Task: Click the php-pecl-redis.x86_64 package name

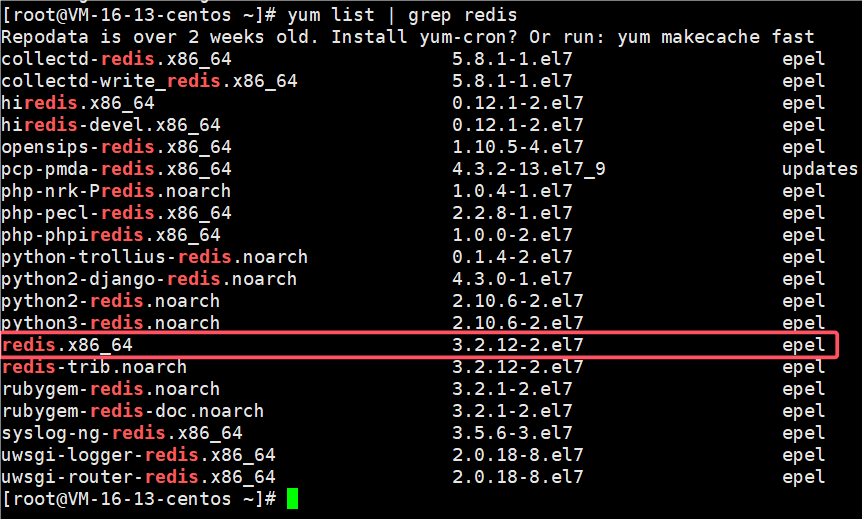Action: pos(116,213)
